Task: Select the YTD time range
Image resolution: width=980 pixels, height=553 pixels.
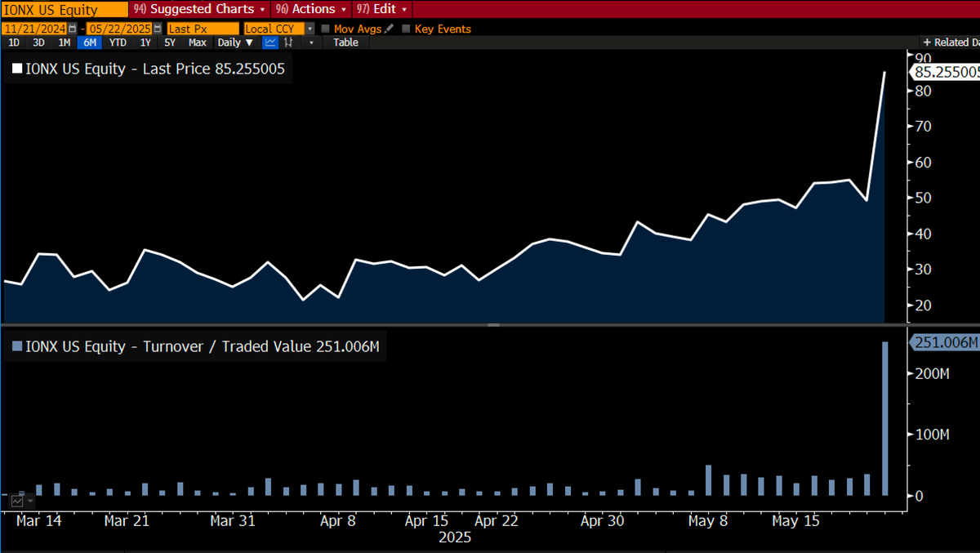Action: coord(118,42)
